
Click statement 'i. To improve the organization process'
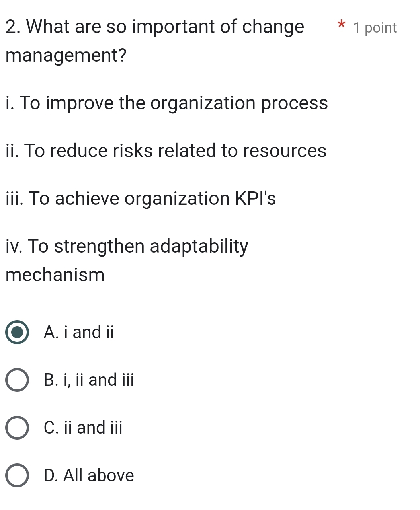point(167,103)
